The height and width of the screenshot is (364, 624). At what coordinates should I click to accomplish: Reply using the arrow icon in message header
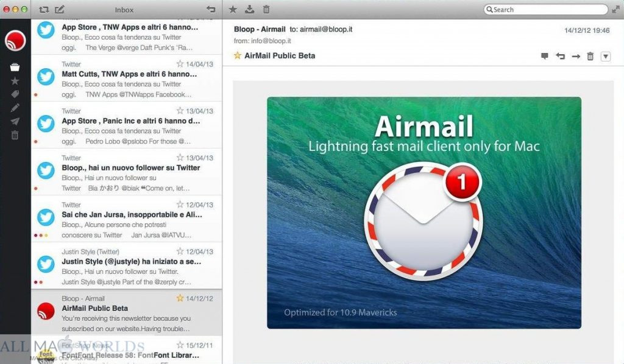tap(561, 56)
